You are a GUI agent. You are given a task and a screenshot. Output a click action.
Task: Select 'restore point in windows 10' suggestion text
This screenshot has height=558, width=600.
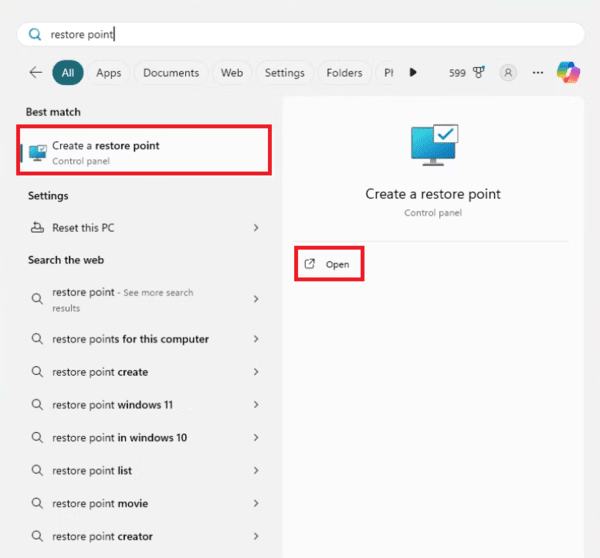(119, 437)
